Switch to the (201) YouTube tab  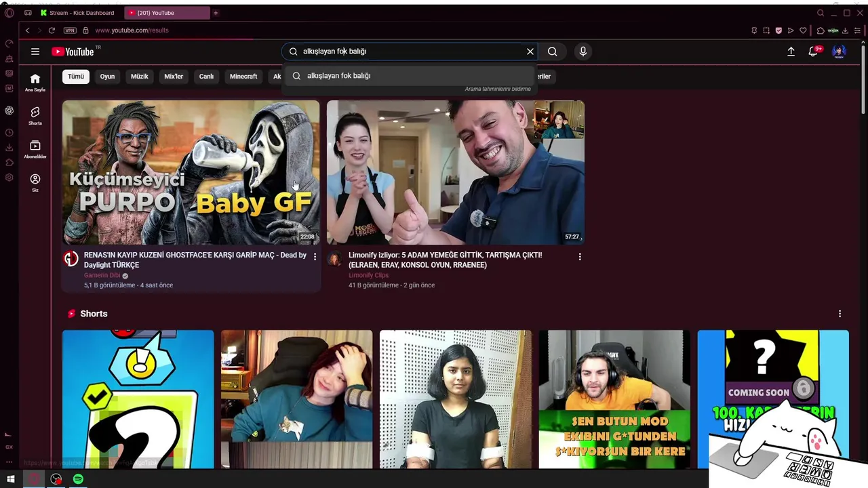click(168, 13)
